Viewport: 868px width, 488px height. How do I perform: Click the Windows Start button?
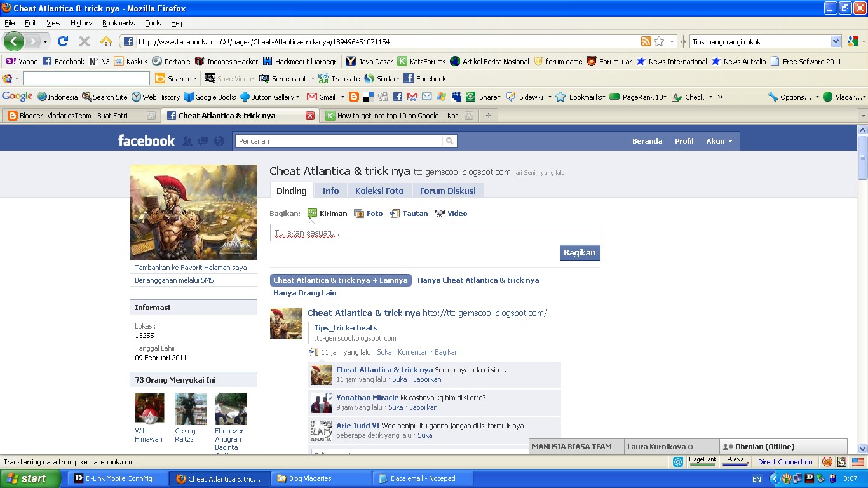coord(32,478)
